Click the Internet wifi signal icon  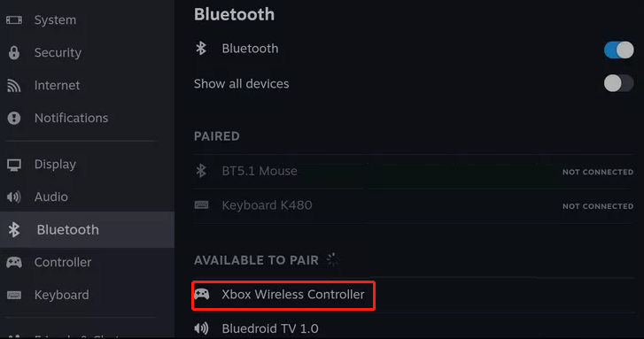pyautogui.click(x=13, y=85)
